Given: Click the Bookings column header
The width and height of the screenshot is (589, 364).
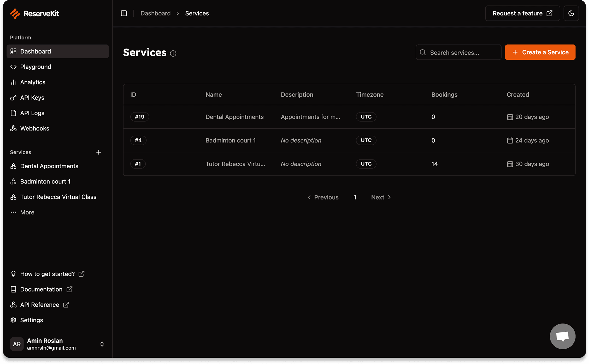Looking at the screenshot, I should click(x=444, y=95).
